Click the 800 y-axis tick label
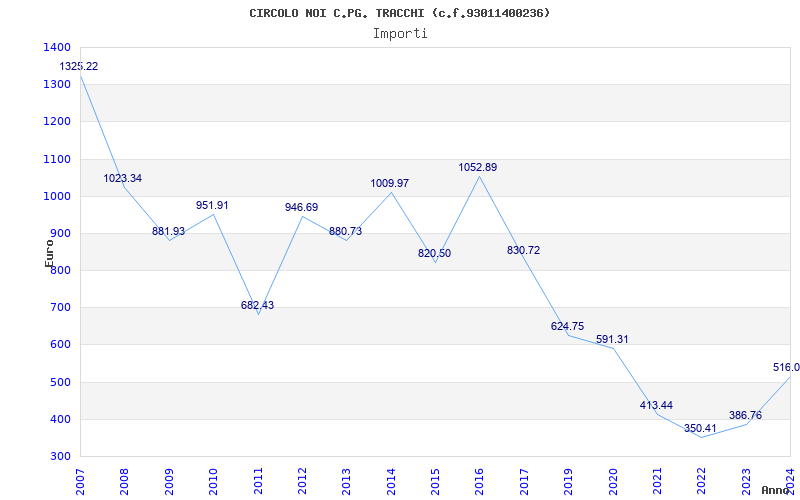This screenshot has height=500, width=800. click(x=61, y=271)
